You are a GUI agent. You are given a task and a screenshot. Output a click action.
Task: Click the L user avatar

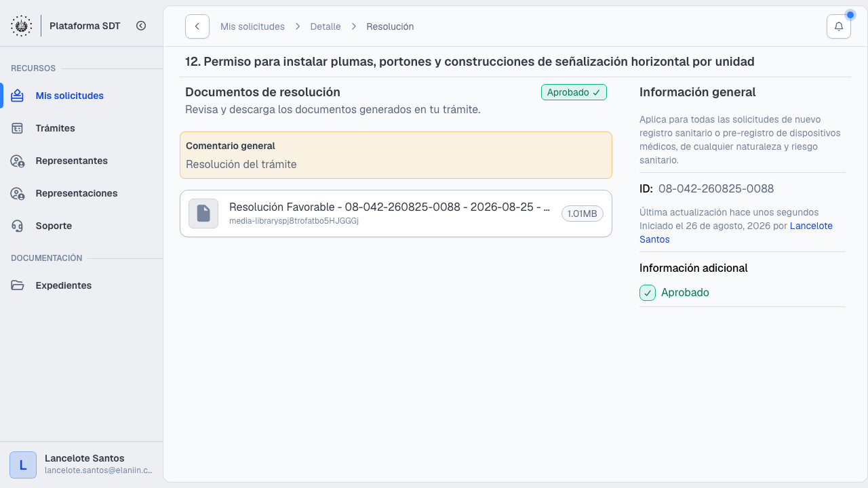coord(23,465)
